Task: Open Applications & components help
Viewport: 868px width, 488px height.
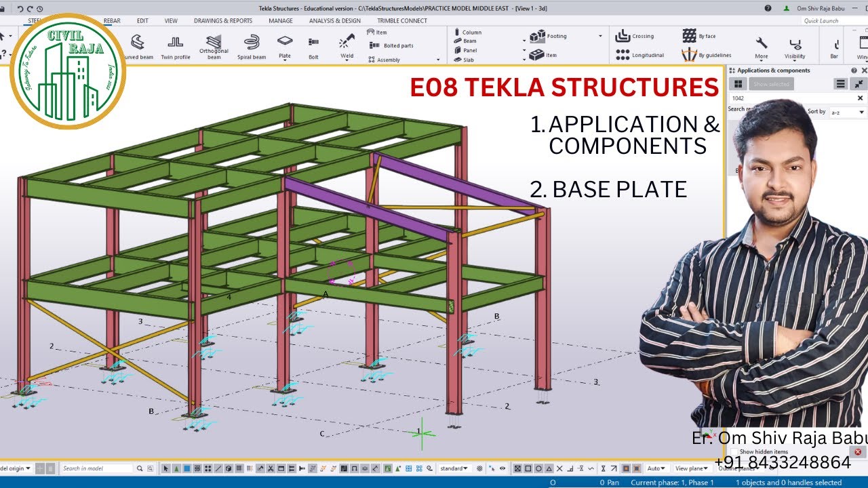Action: pyautogui.click(x=854, y=70)
